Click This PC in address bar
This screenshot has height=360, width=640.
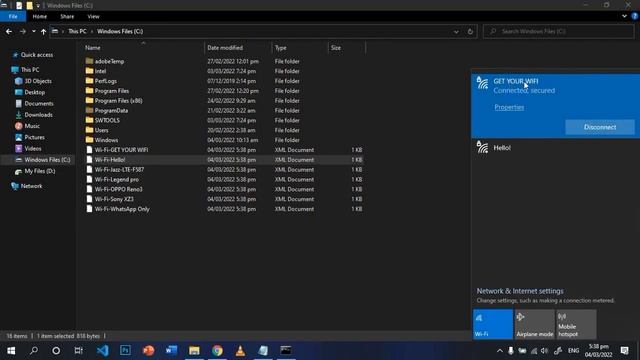[77, 31]
